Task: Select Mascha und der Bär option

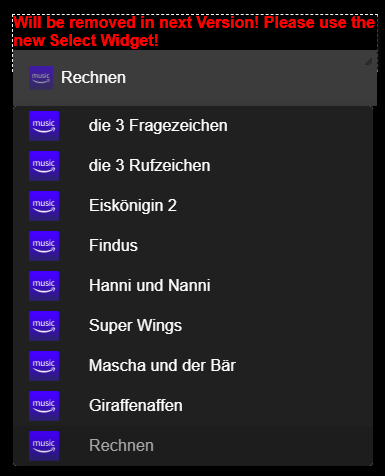Action: point(193,366)
